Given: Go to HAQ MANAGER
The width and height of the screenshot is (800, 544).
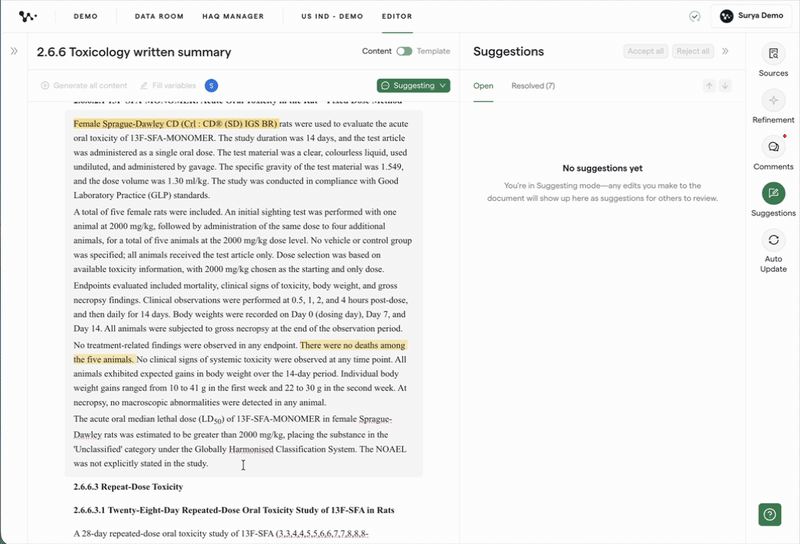Looking at the screenshot, I should pyautogui.click(x=233, y=16).
